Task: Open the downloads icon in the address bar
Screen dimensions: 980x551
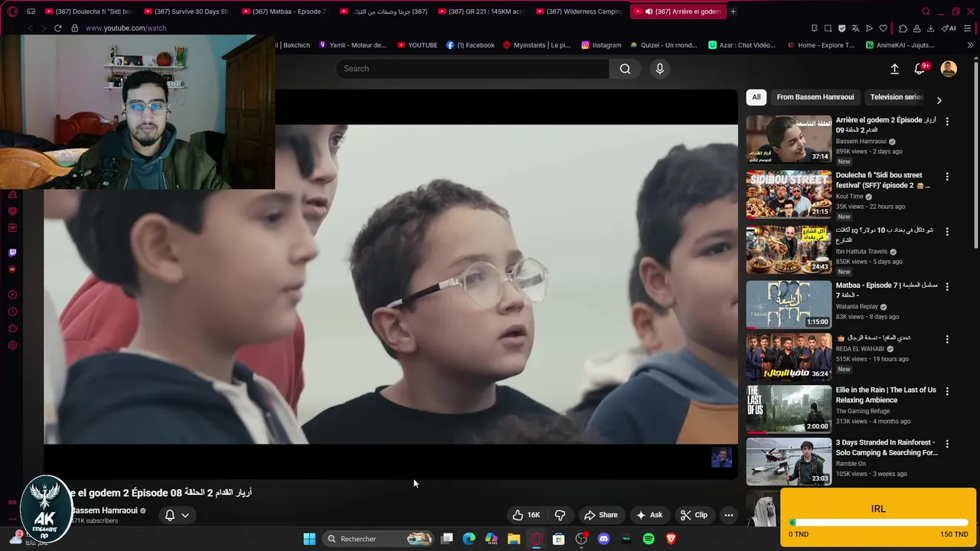Action: [930, 28]
